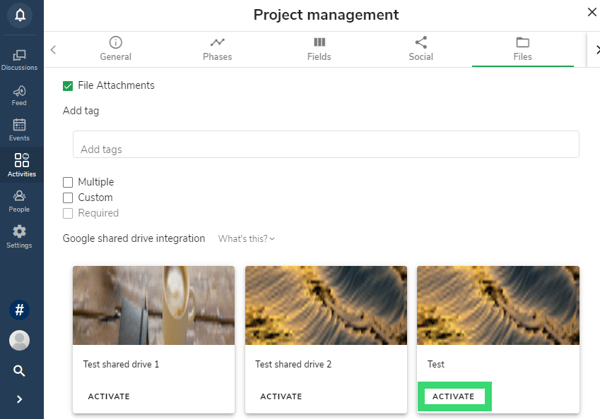This screenshot has width=600, height=419.
Task: Click the 'Google shared drive integration' heading
Action: pos(134,238)
